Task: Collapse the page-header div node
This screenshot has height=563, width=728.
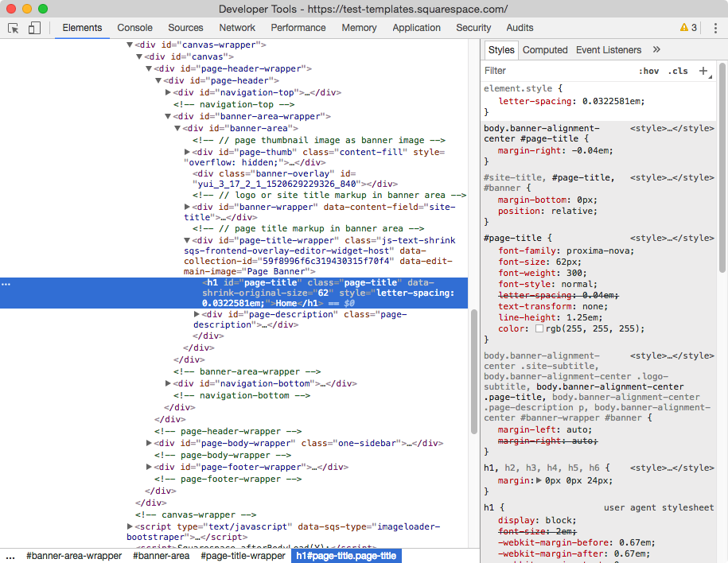Action: coord(158,81)
